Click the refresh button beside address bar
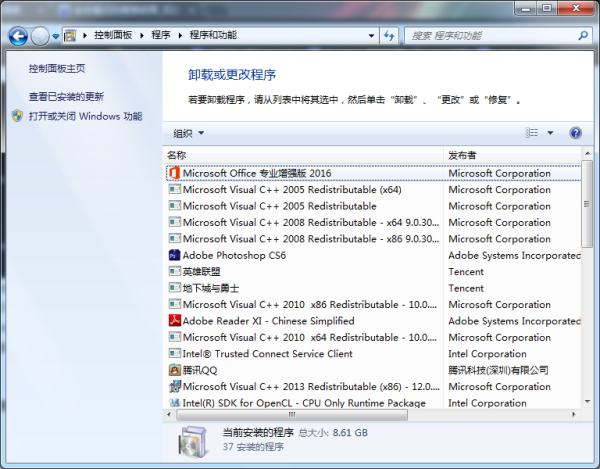Image resolution: width=600 pixels, height=469 pixels. 389,36
